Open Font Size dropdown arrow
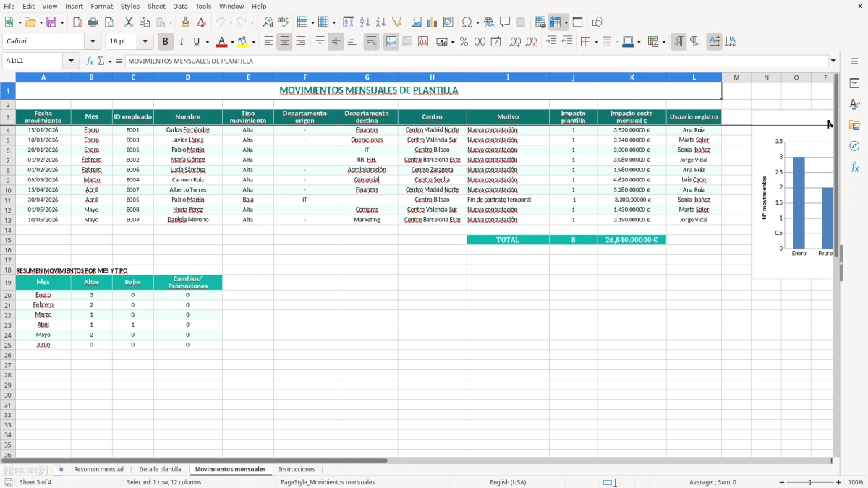 tap(145, 42)
